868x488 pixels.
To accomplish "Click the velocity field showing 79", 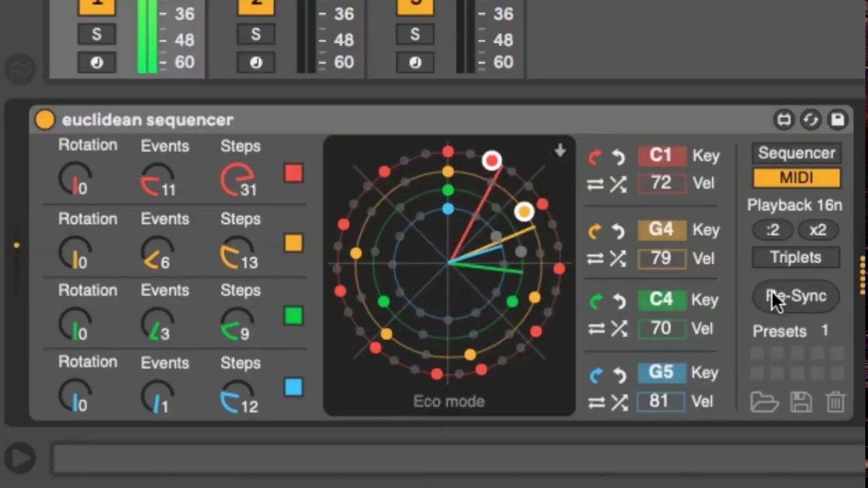I will 661,258.
